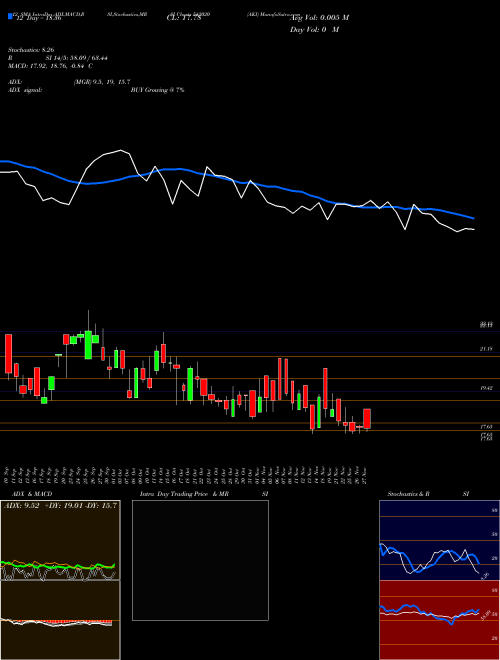Click the 19.42 price axis label
500x660 pixels.
(486, 388)
